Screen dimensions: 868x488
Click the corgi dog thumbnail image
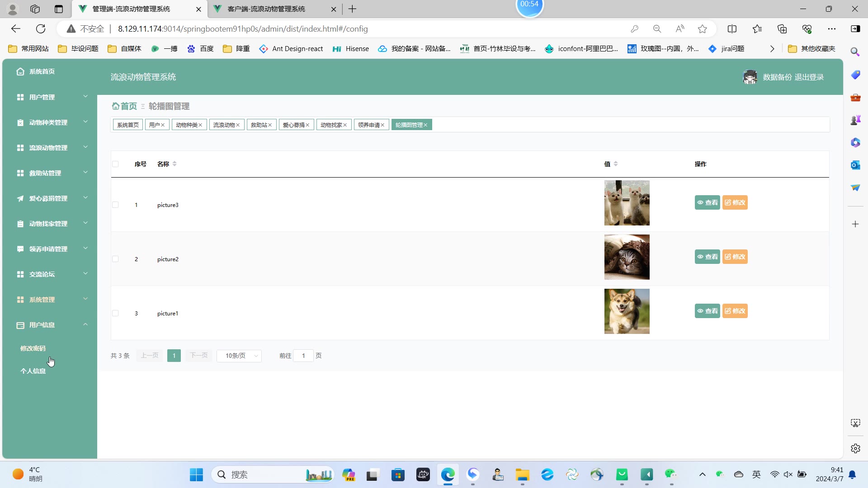pyautogui.click(x=627, y=311)
